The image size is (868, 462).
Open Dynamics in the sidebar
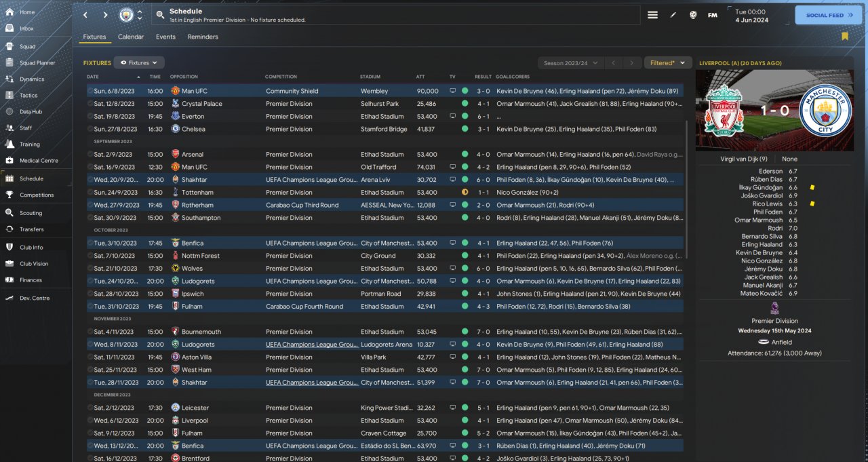[31, 79]
